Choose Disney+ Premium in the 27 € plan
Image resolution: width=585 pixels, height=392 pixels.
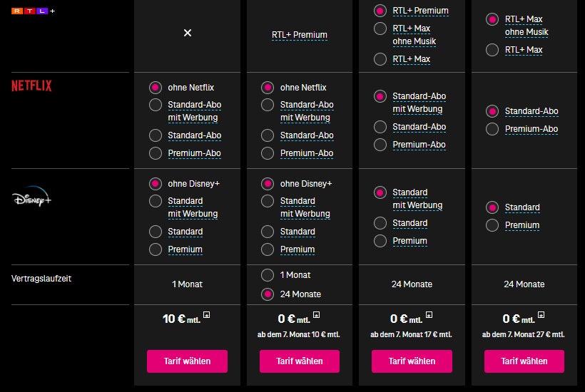click(x=492, y=225)
